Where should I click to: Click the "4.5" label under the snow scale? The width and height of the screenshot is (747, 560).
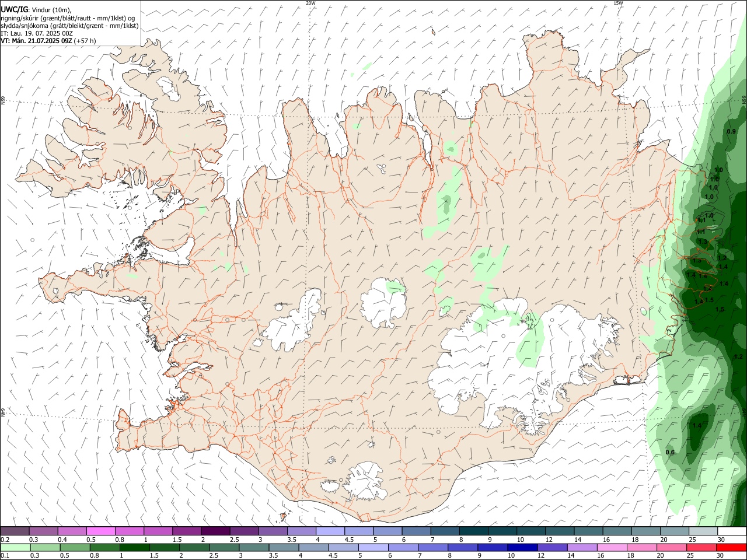point(349,540)
